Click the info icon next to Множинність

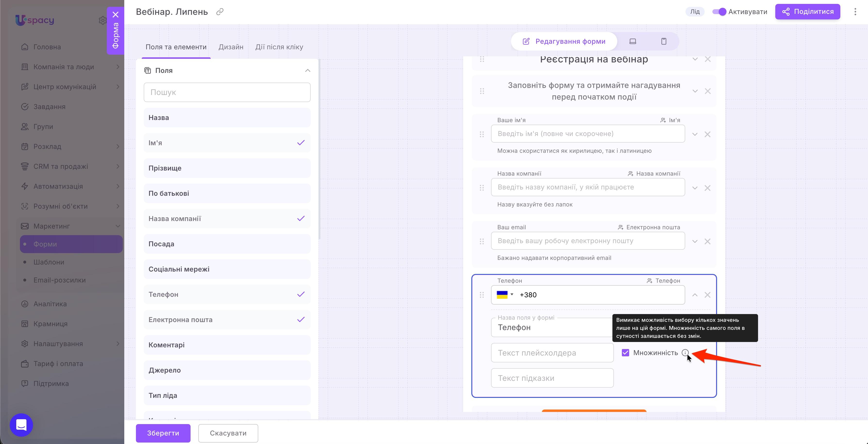click(685, 353)
